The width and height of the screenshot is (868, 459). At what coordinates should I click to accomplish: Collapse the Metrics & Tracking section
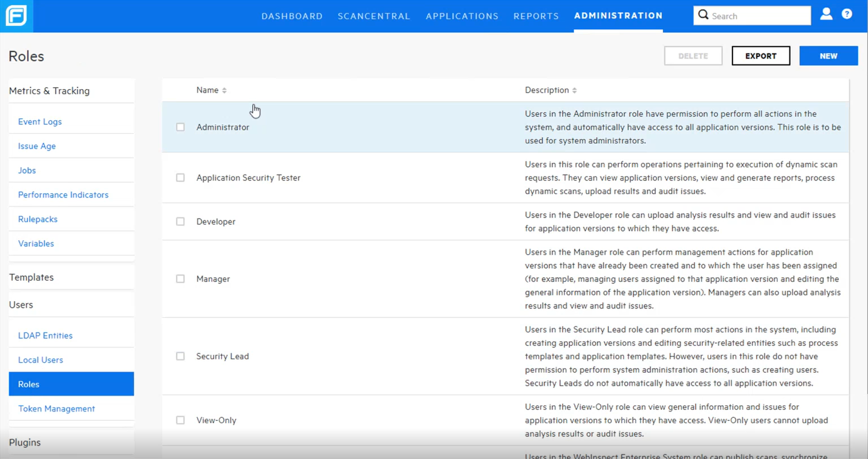[49, 91]
